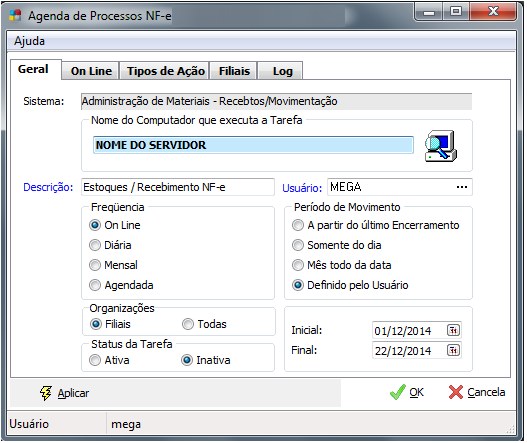Open calendar picker for Inicial date
Viewport: 527px width, 443px height.
453,330
